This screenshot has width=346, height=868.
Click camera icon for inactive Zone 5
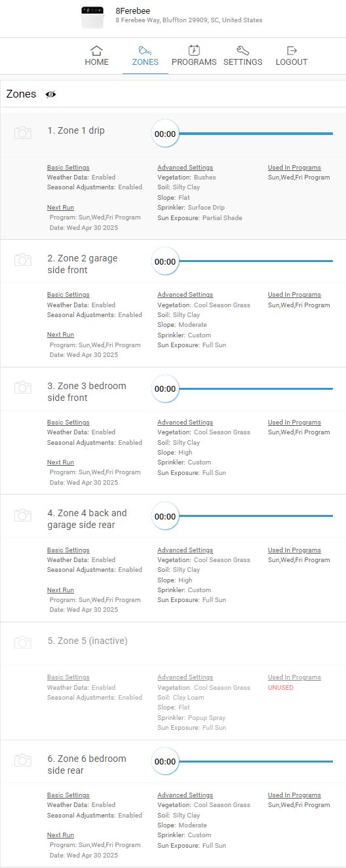[23, 642]
